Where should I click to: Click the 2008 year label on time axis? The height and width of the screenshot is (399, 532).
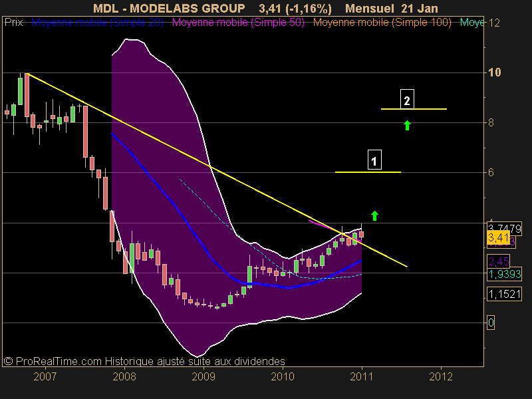coord(124,376)
